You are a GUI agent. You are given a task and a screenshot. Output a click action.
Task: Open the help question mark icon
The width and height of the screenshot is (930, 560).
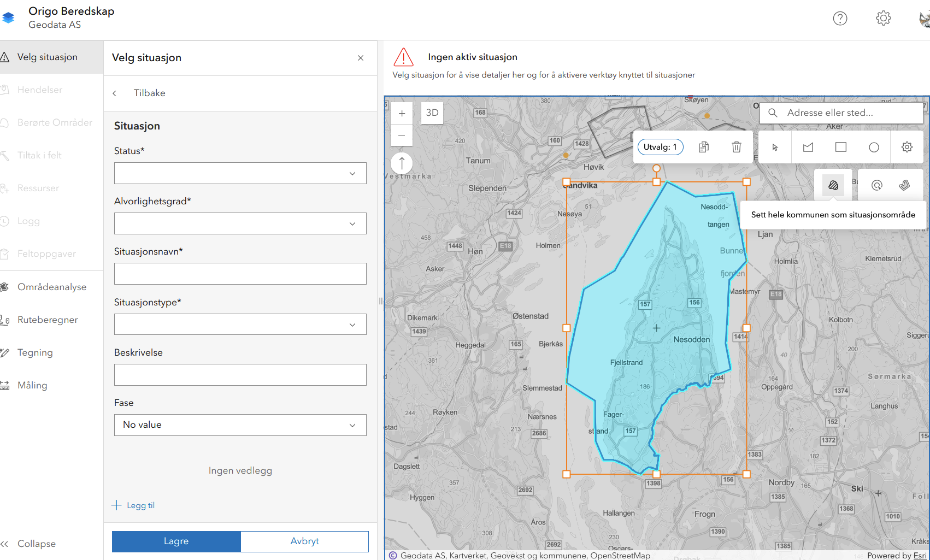coord(840,19)
